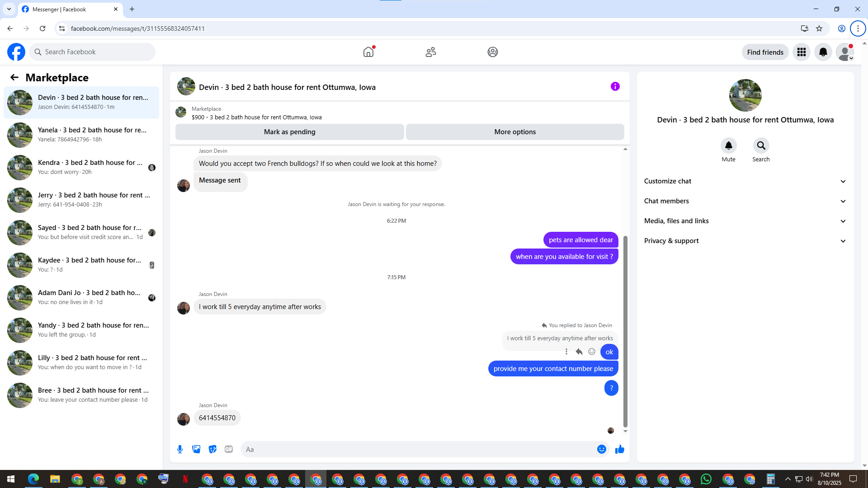This screenshot has height=488, width=868.
Task: React to 'ok' message with emoji
Action: click(592, 352)
